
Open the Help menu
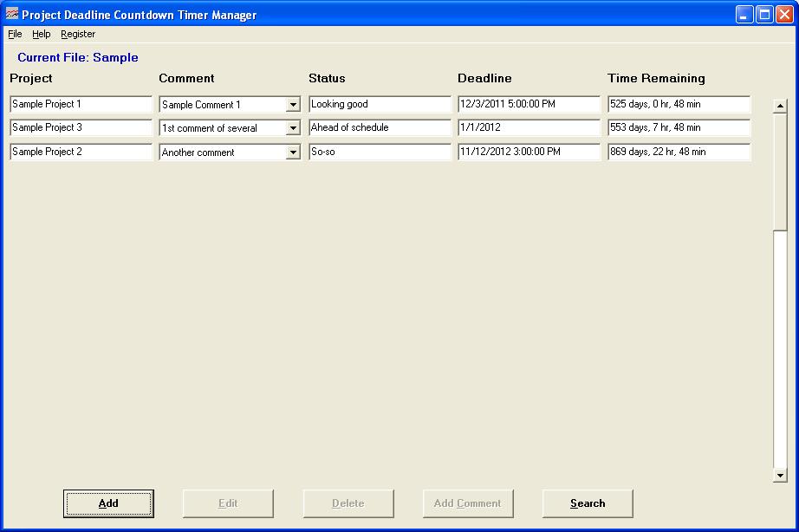click(x=42, y=34)
